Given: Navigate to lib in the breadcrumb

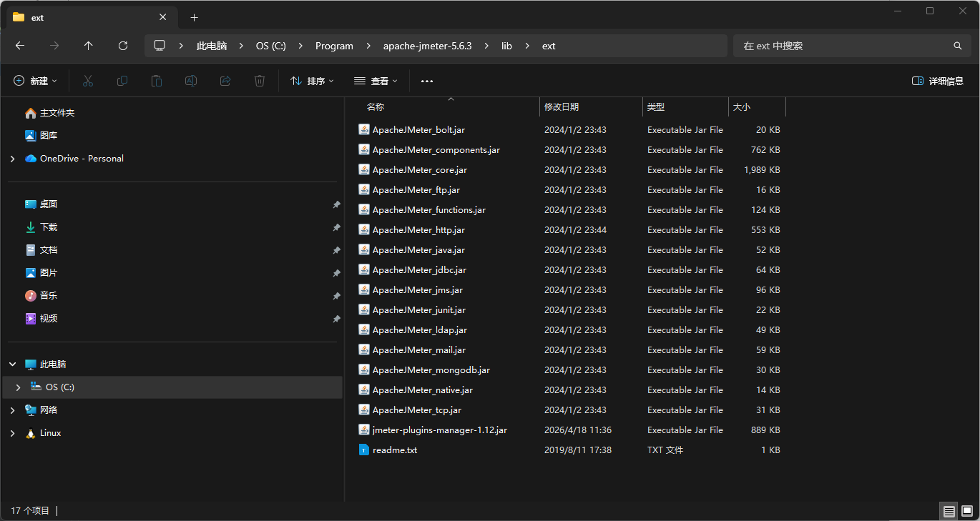Looking at the screenshot, I should (506, 46).
